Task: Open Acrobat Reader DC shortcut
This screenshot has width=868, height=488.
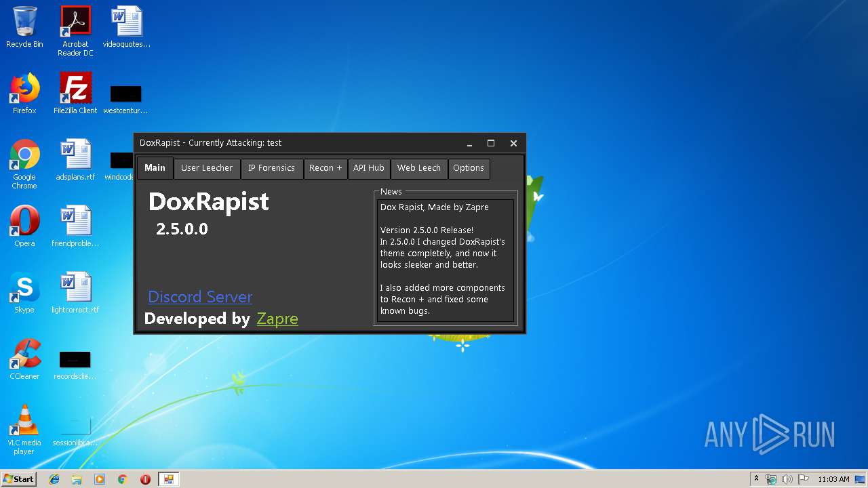Action: coord(75,31)
